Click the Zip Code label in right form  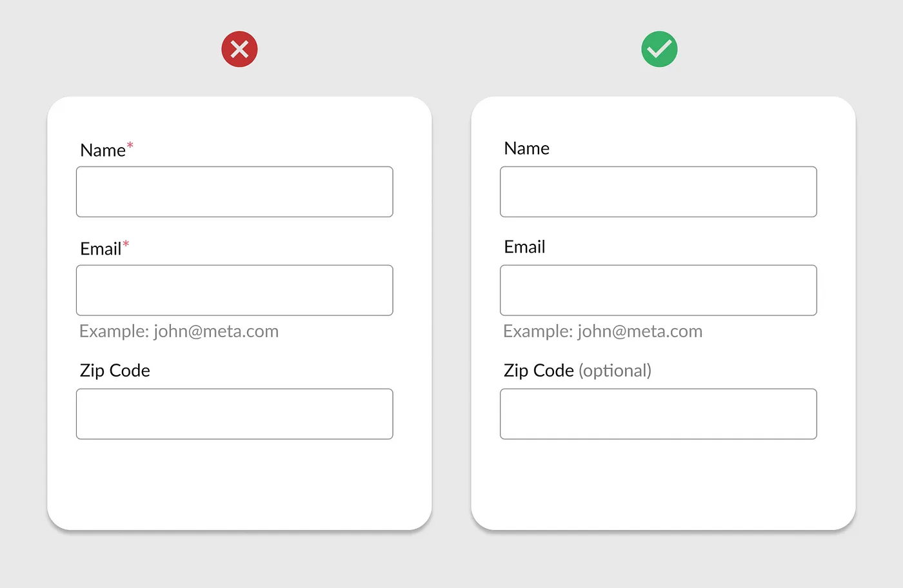tap(539, 371)
